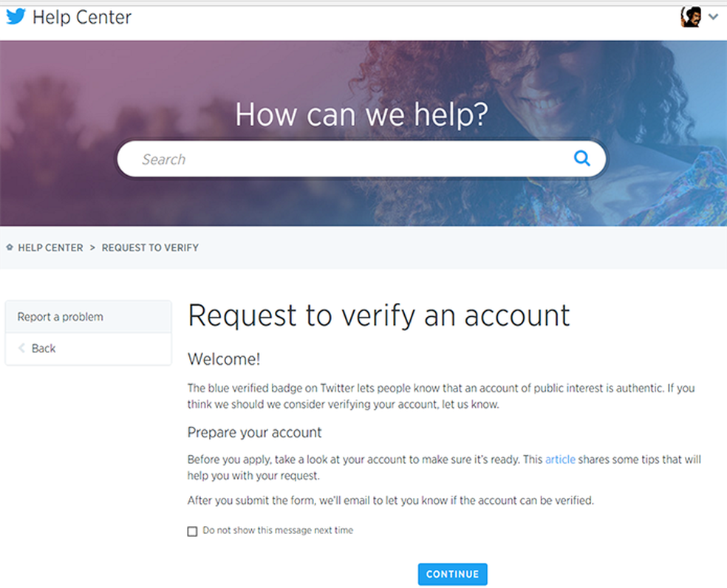Click the profile avatar picture
The image size is (727, 588).
pos(691,16)
